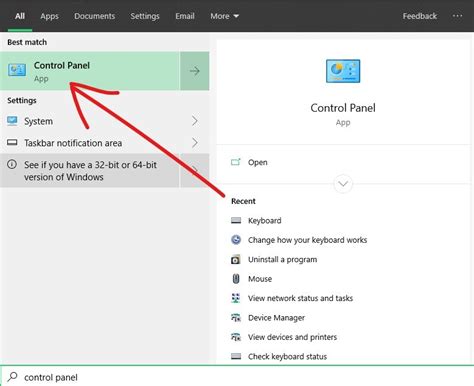The height and width of the screenshot is (386, 474).
Task: Click large Control Panel icon in preview pane
Action: (343, 71)
